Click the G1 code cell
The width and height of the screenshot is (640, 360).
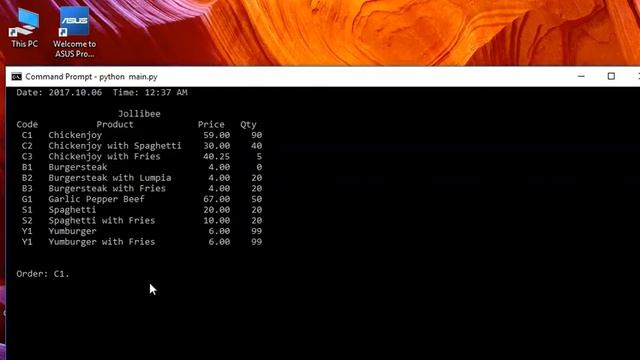27,199
